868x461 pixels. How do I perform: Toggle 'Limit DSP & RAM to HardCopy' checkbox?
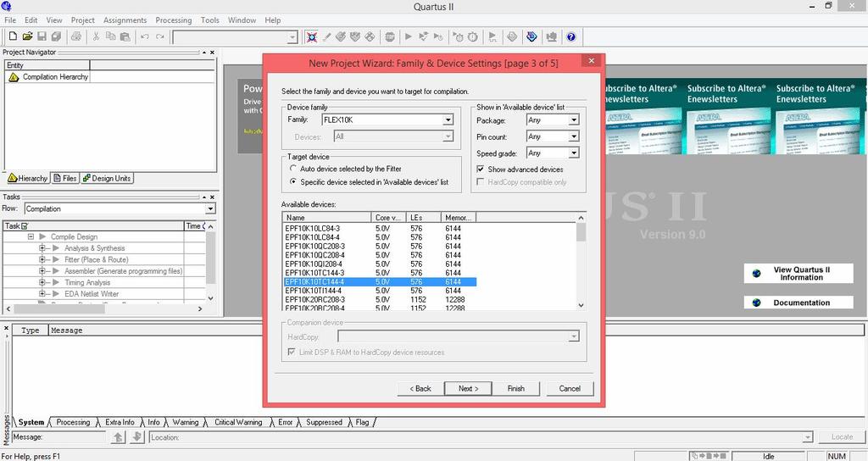pos(292,352)
